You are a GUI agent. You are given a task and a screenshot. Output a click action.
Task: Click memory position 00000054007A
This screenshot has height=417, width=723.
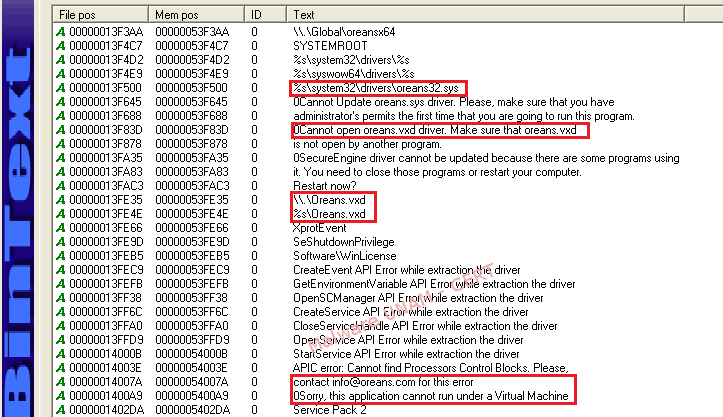coord(192,382)
